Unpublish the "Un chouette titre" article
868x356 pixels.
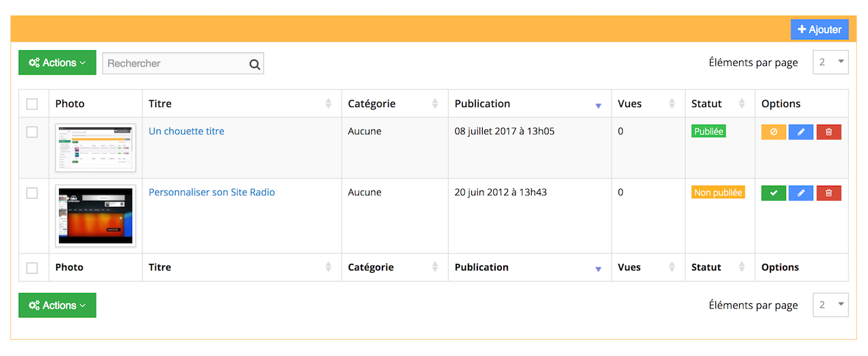pyautogui.click(x=774, y=132)
